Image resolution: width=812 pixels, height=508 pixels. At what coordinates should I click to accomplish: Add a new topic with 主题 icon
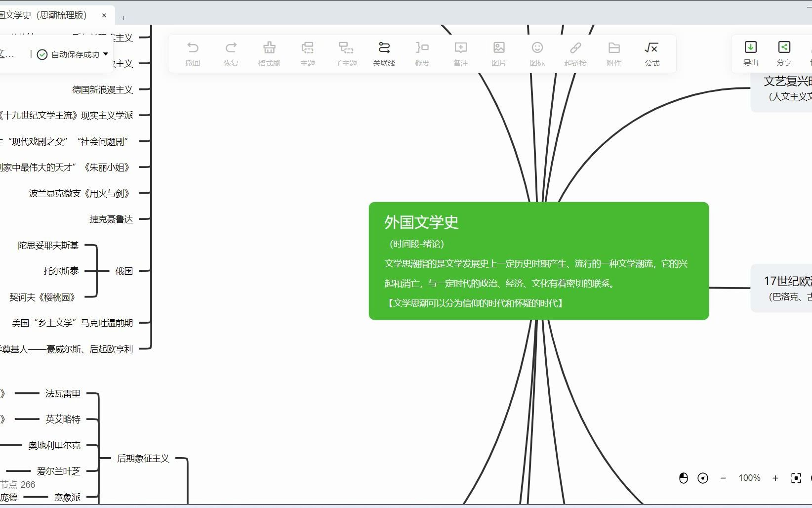tap(308, 54)
